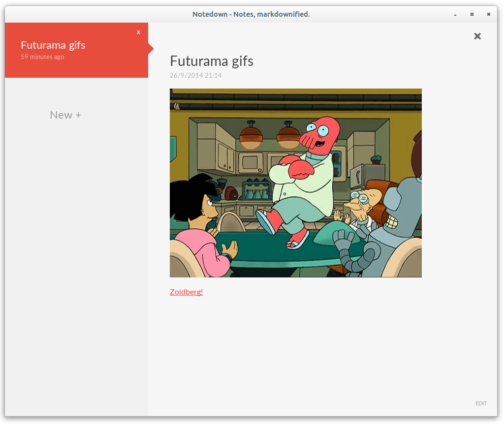The width and height of the screenshot is (504, 424).
Task: Click EDIT to edit the note
Action: (x=481, y=403)
